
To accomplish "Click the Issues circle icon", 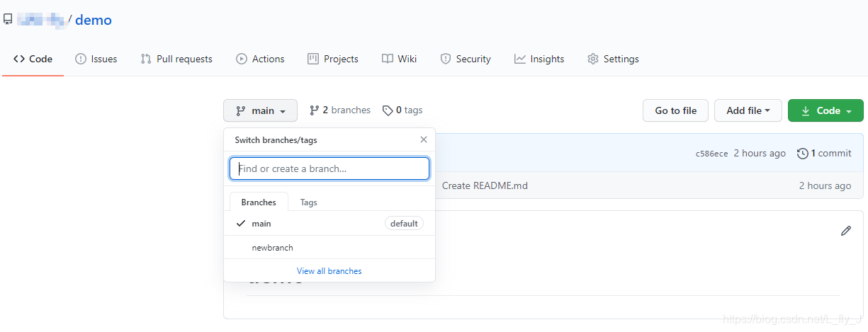I will [x=81, y=59].
